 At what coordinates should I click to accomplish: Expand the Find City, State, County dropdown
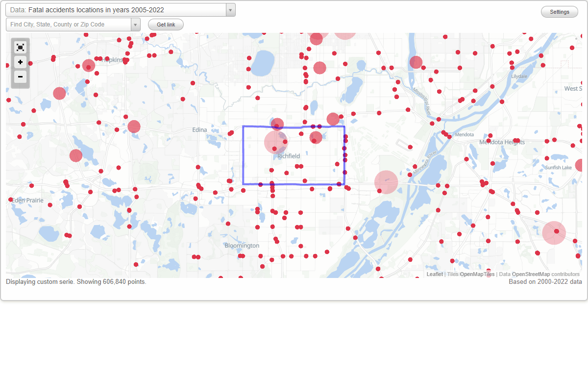point(136,24)
